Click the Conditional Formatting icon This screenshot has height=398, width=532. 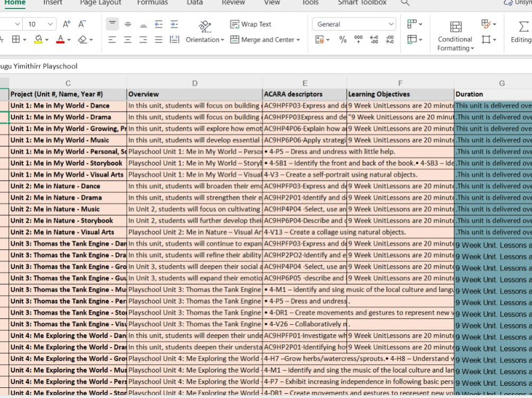click(x=455, y=27)
